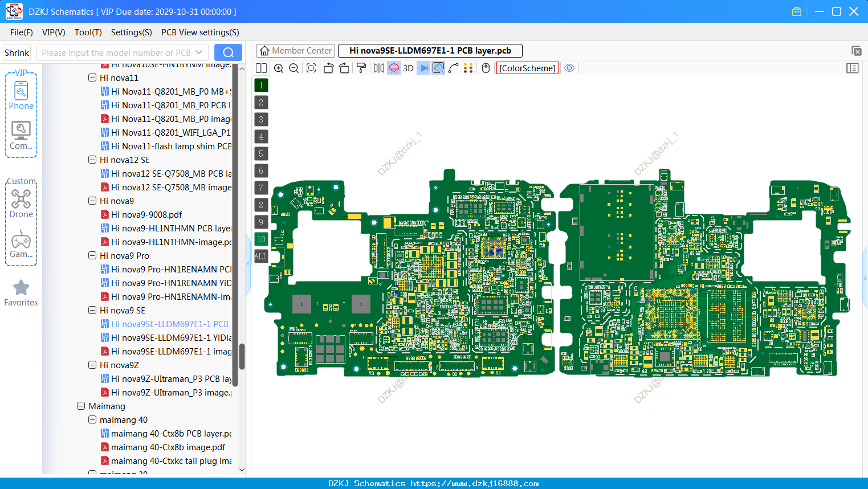Select the paint roller tool
The image size is (868, 489).
click(x=361, y=68)
